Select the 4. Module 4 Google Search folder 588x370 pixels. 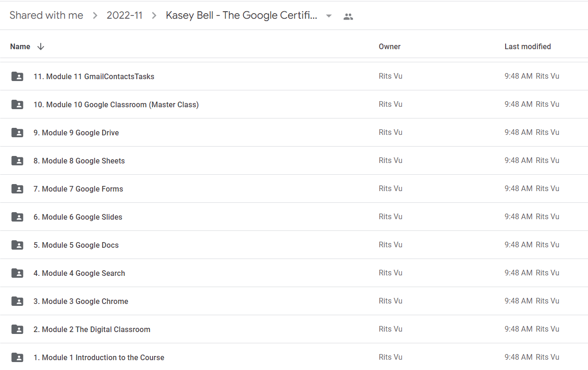(x=294, y=273)
